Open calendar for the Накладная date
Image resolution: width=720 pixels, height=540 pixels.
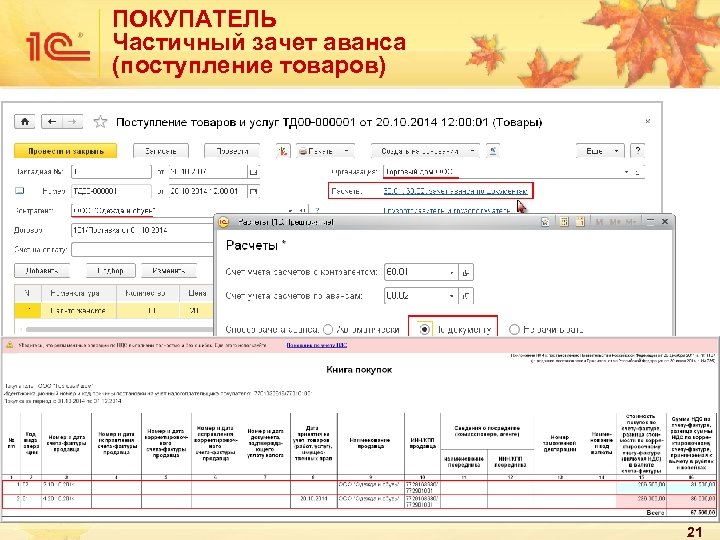253,172
